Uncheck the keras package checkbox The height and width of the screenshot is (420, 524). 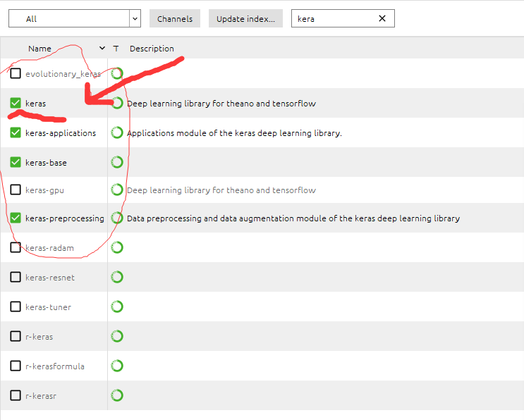pos(16,103)
